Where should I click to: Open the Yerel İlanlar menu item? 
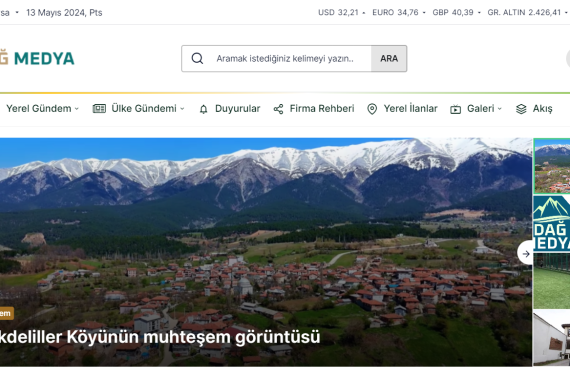[410, 109]
